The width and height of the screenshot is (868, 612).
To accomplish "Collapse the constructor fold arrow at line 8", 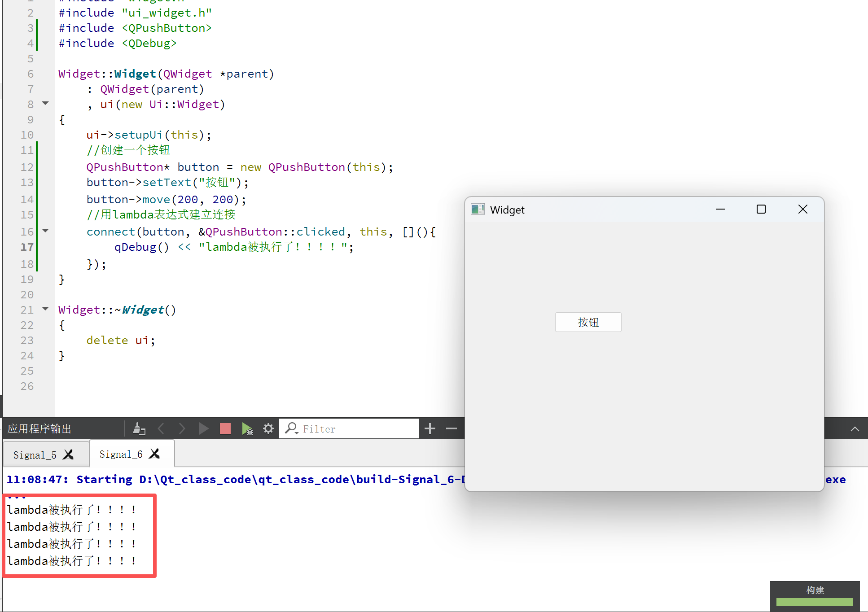I will (45, 104).
